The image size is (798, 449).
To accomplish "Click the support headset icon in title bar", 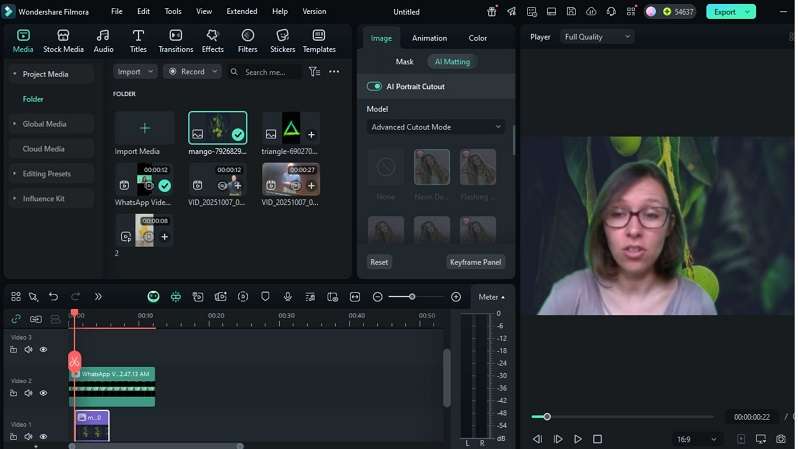I will click(611, 11).
